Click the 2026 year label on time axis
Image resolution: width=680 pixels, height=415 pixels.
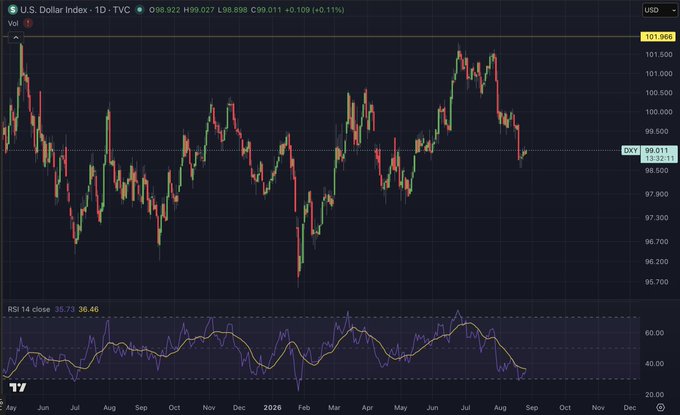pyautogui.click(x=272, y=408)
